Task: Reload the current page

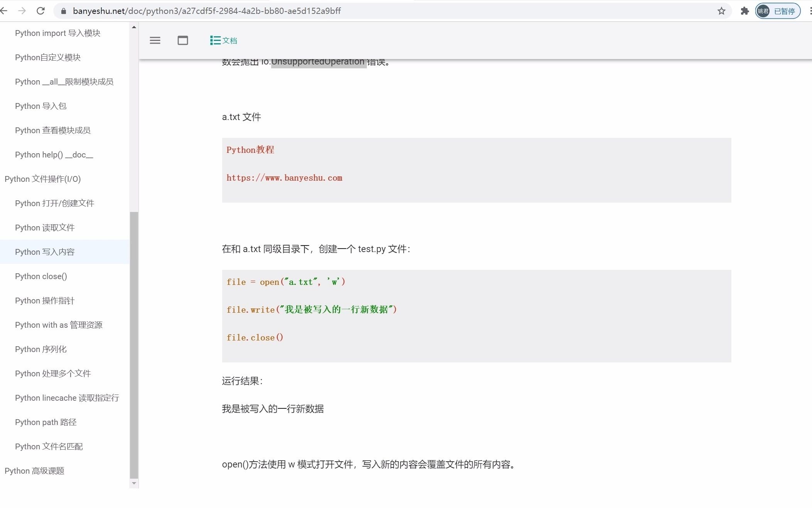Action: tap(41, 10)
